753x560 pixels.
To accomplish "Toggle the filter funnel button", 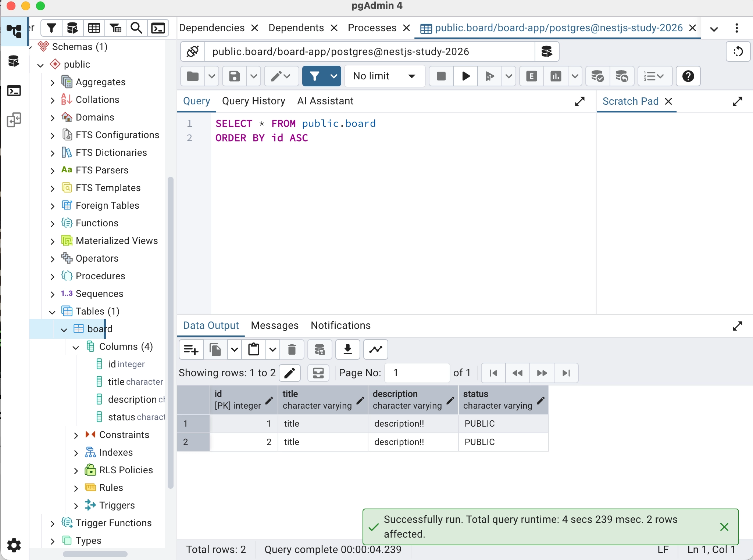I will tap(315, 76).
